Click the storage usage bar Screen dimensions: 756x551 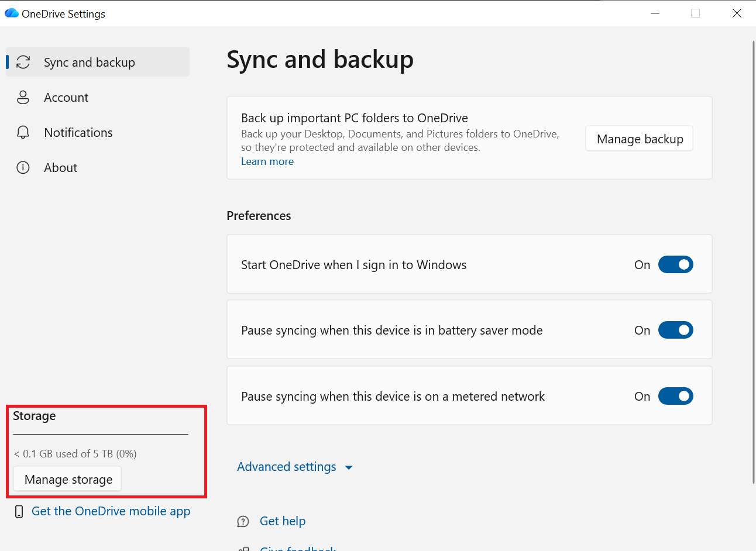pyautogui.click(x=101, y=435)
